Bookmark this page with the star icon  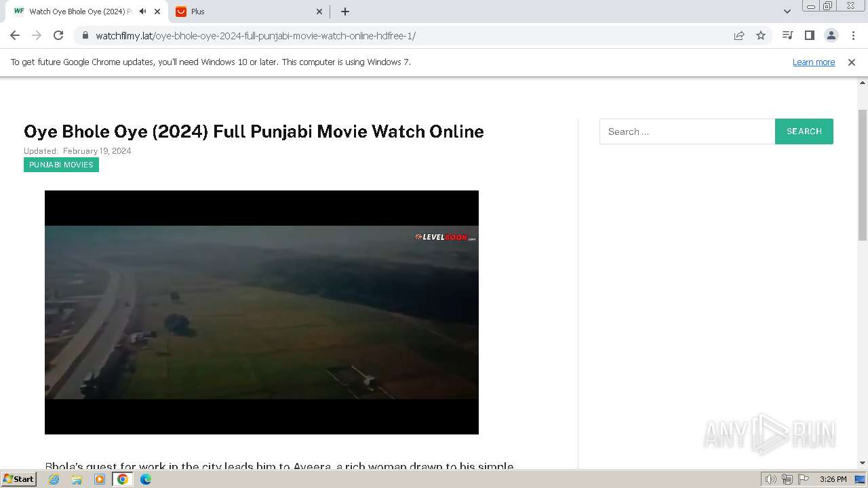(x=761, y=35)
